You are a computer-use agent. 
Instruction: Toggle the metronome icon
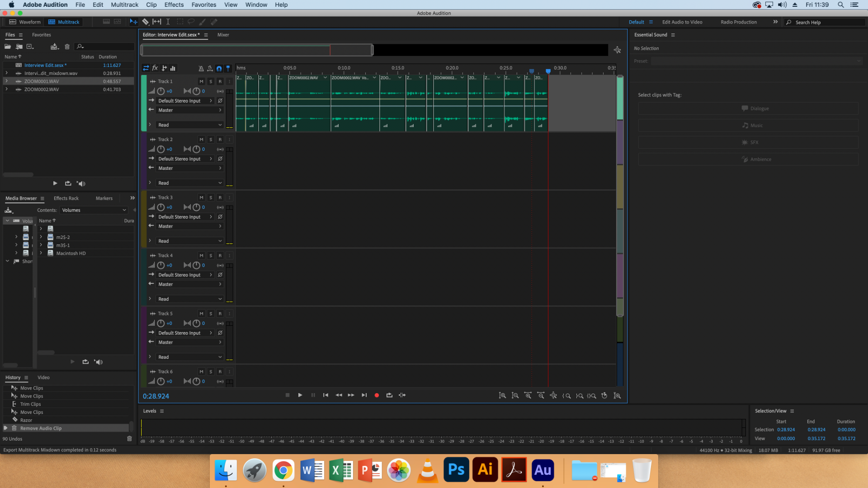[x=201, y=69]
